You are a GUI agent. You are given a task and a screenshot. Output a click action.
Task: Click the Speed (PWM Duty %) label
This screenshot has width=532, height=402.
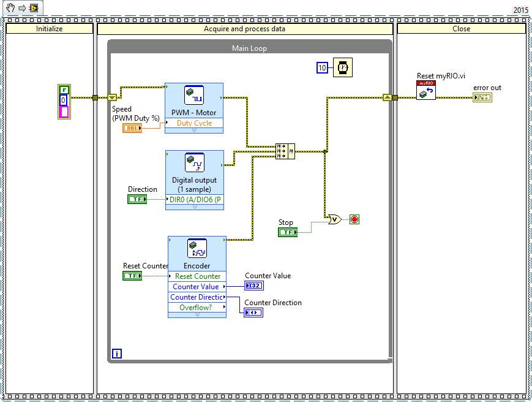[135, 113]
